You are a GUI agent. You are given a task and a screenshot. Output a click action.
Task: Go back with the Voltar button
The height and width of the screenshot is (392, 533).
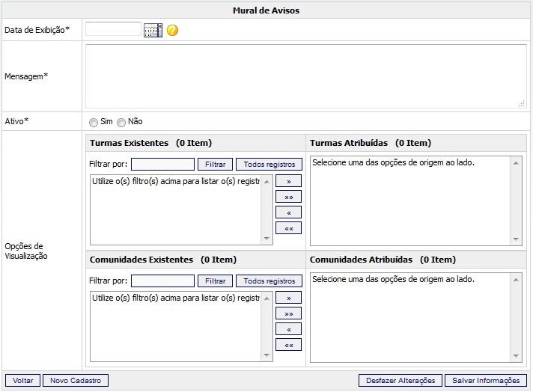[x=22, y=381]
